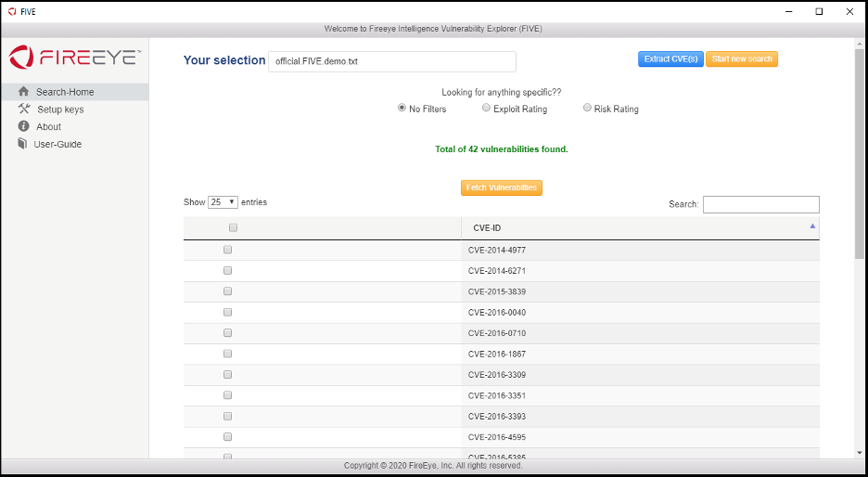Click the 'Total of 42 vulnerabilities found' message
Image resolution: width=868 pixels, height=477 pixels.
coord(502,149)
